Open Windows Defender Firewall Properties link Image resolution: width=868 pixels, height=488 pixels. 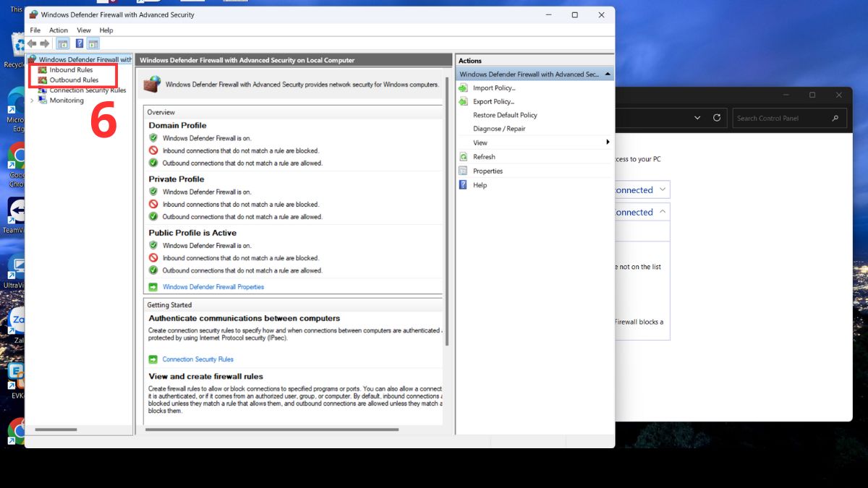click(213, 287)
